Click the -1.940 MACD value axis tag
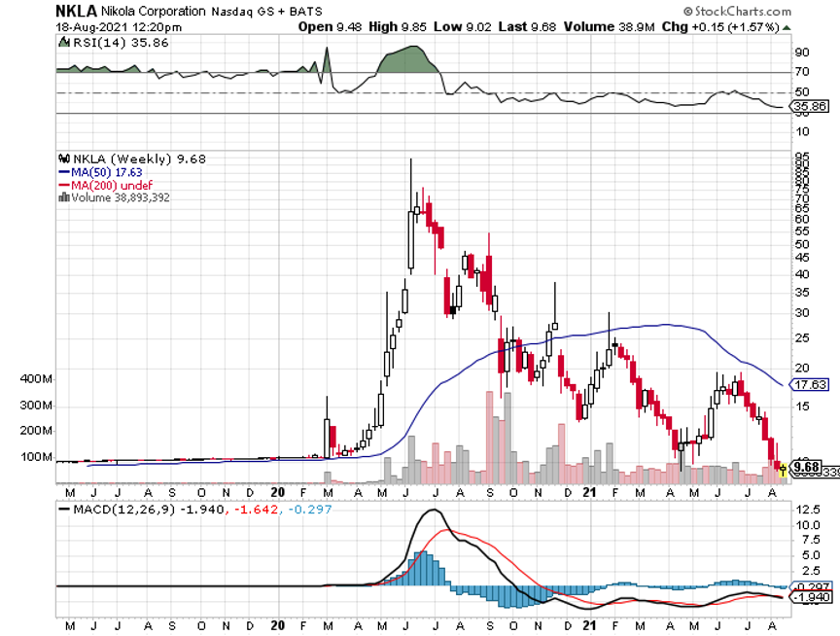The height and width of the screenshot is (636, 840). coord(815,596)
